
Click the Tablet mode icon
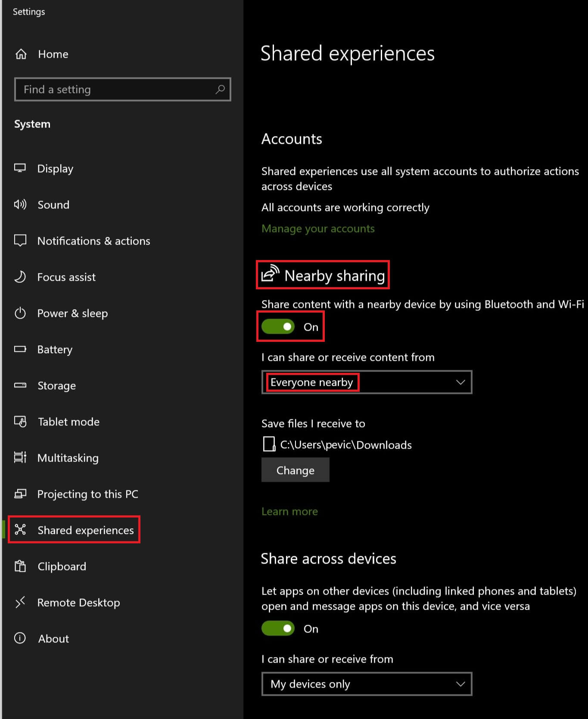[x=20, y=421]
